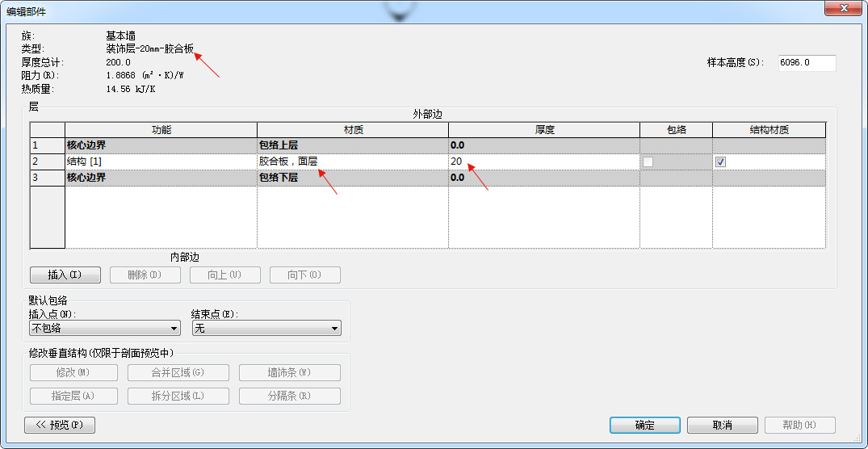Select the 胶合板，面层 material cell
868x449 pixels.
click(352, 162)
